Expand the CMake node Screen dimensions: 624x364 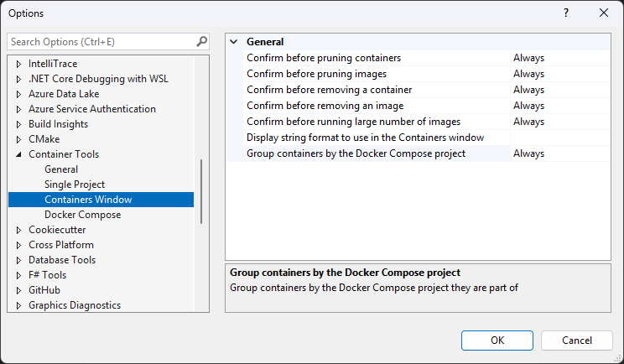tap(18, 139)
